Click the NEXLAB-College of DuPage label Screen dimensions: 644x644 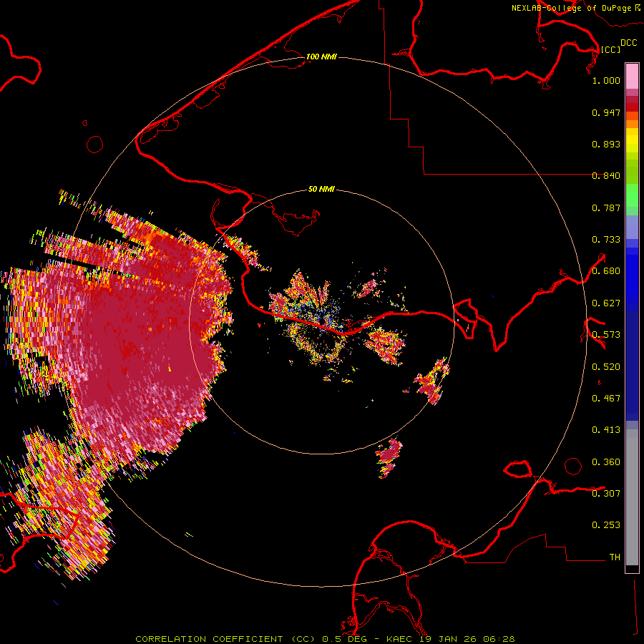(x=571, y=8)
